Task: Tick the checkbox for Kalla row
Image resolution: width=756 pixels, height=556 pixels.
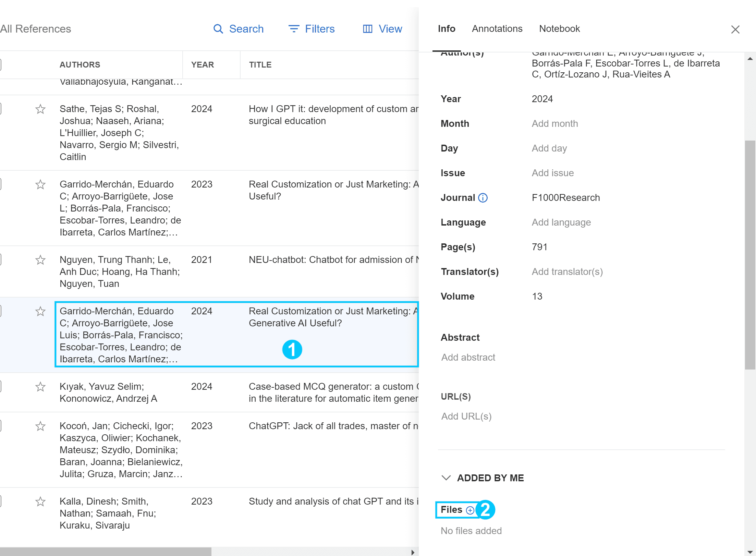Action: tap(0, 501)
